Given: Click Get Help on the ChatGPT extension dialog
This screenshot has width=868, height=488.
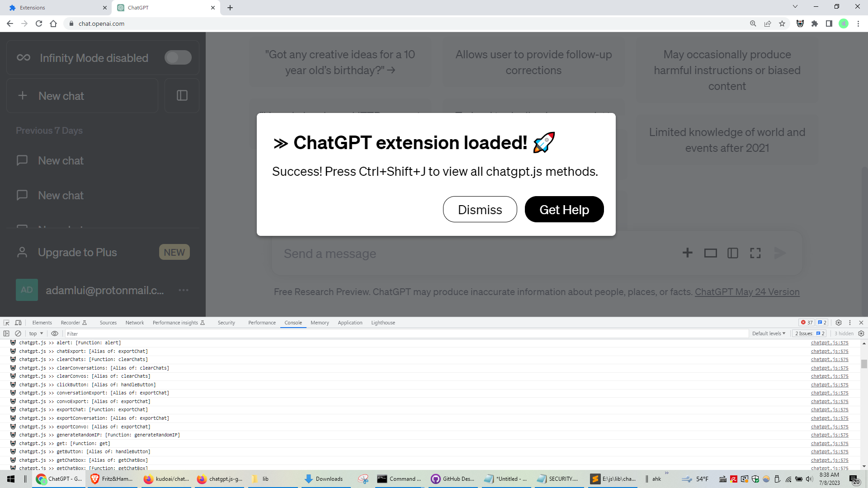Looking at the screenshot, I should tap(564, 209).
